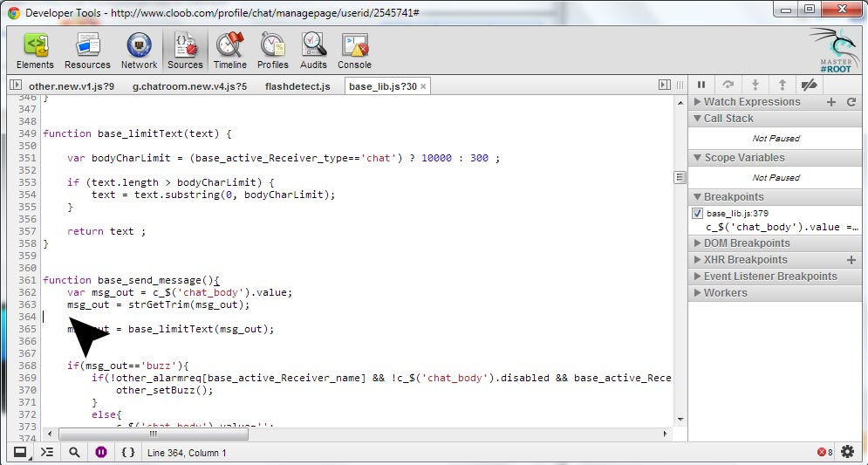Image resolution: width=868 pixels, height=465 pixels.
Task: Open settings gear in bottom right
Action: point(848,452)
